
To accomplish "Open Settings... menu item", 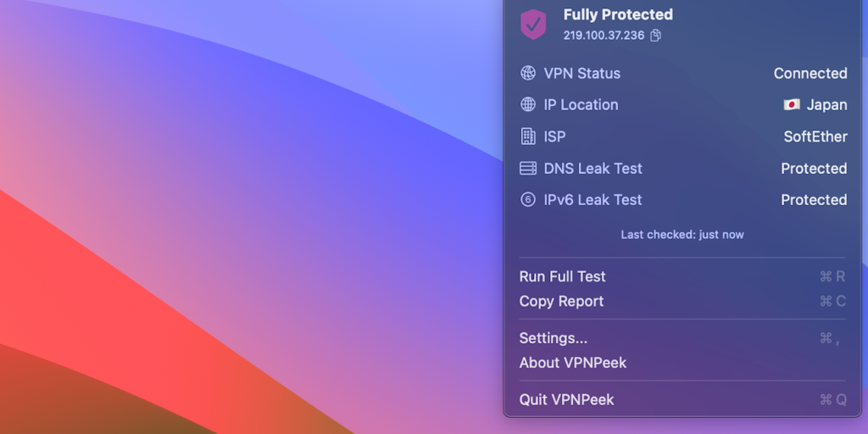I will tap(554, 338).
